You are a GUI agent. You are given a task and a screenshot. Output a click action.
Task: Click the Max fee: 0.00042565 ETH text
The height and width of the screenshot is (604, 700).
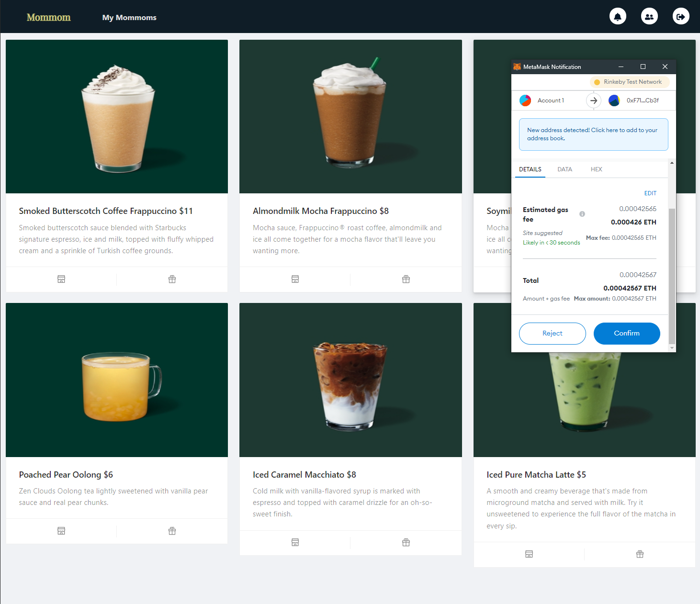621,238
